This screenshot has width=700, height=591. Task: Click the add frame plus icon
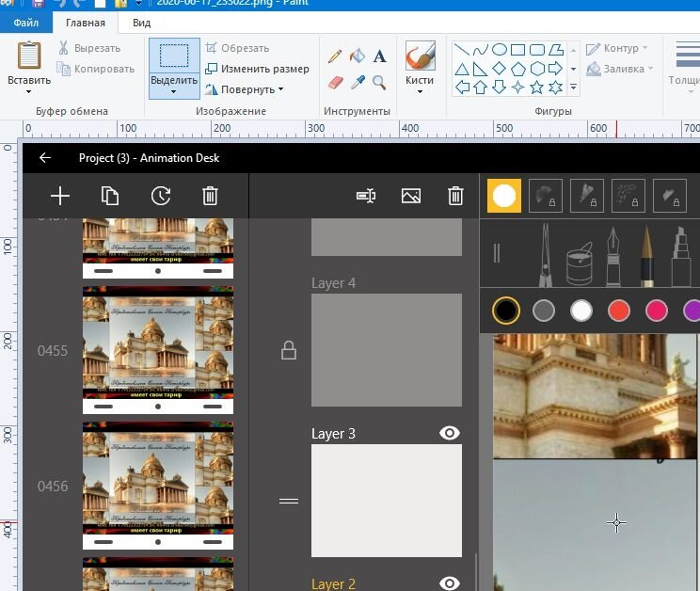60,196
